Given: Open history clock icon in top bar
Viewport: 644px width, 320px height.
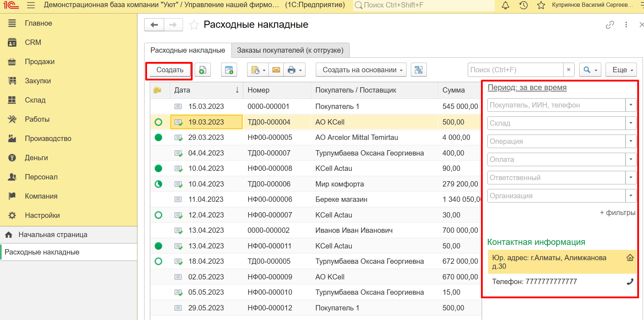Looking at the screenshot, I should pos(523,5).
